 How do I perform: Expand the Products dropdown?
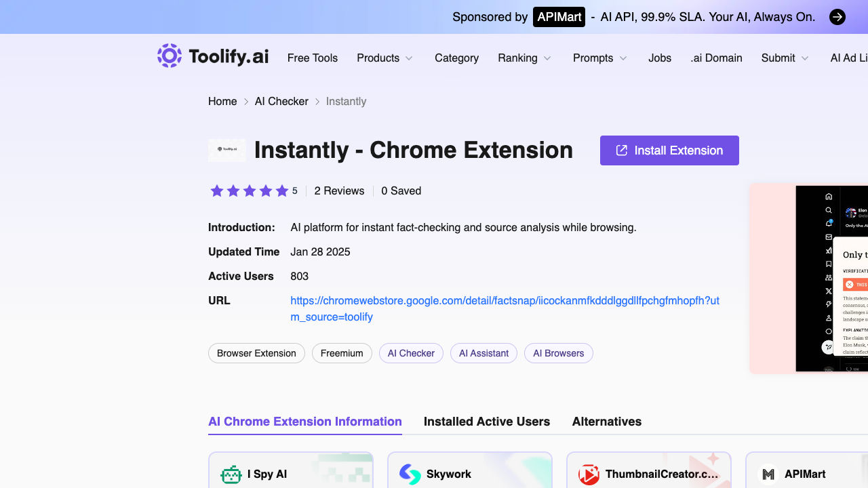coord(385,58)
